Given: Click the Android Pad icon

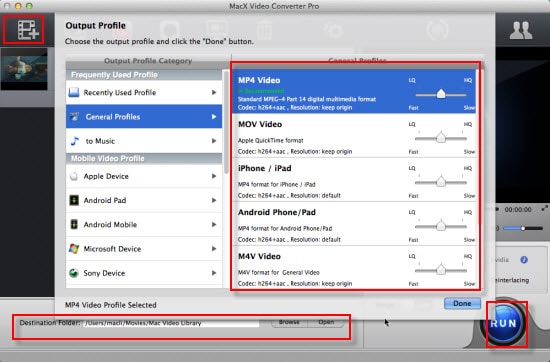Looking at the screenshot, I should [x=74, y=200].
